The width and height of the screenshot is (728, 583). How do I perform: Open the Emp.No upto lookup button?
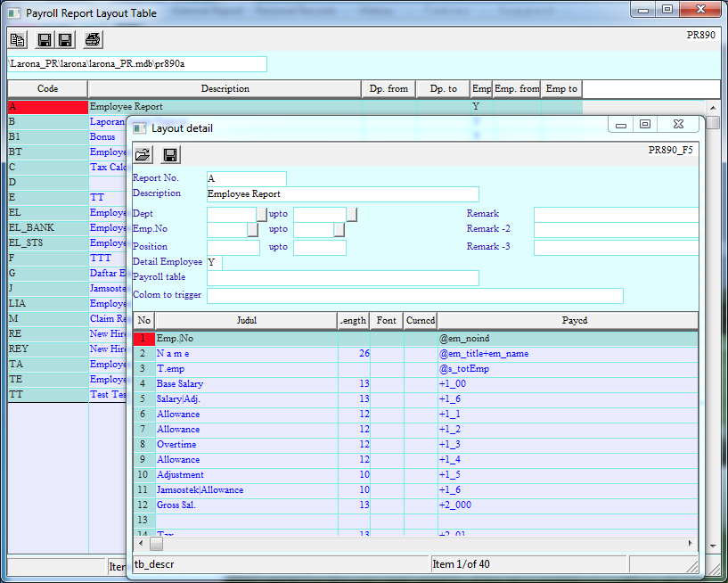338,230
